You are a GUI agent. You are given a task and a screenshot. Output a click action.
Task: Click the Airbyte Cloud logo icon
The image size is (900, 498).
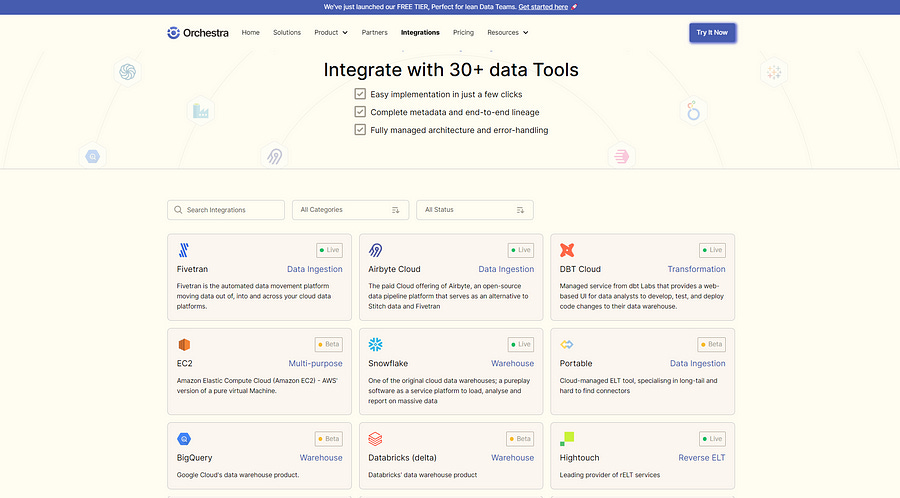click(x=375, y=250)
